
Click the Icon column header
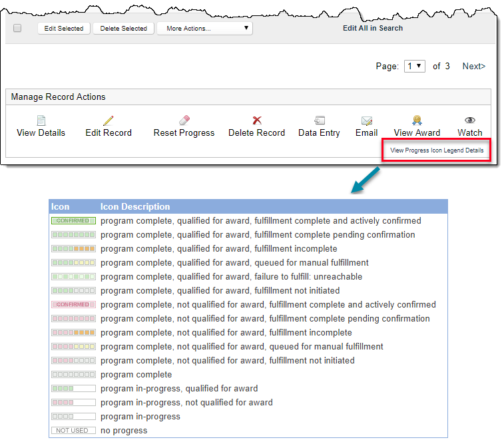coord(60,206)
